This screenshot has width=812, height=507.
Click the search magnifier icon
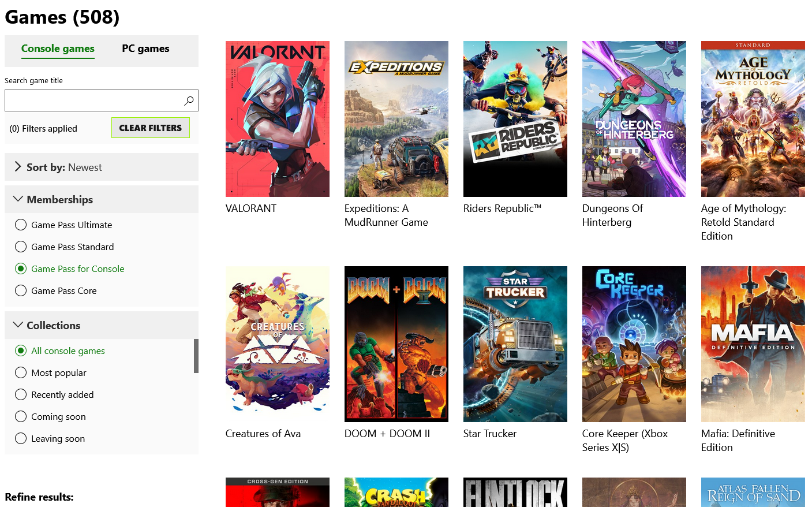coord(189,100)
